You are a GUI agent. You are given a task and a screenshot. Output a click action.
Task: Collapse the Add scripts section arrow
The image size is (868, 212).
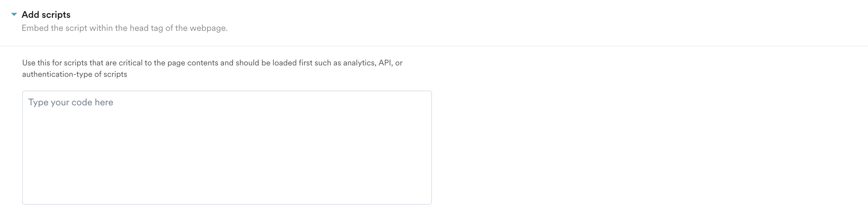coord(14,14)
